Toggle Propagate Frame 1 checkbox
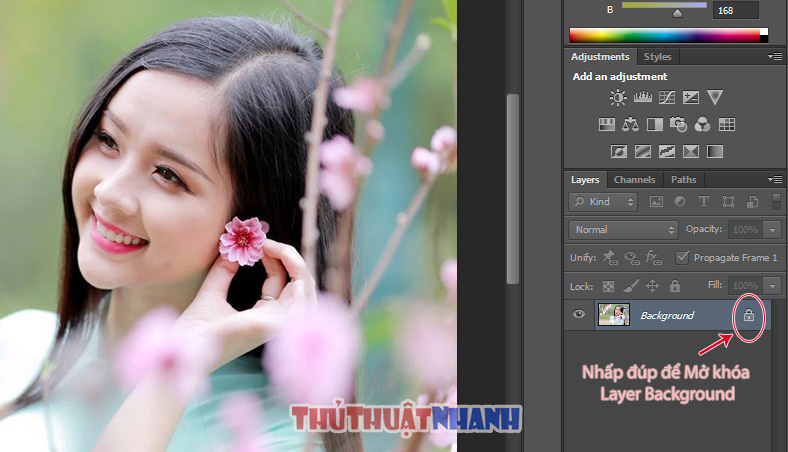Image resolution: width=788 pixels, height=452 pixels. [x=682, y=257]
